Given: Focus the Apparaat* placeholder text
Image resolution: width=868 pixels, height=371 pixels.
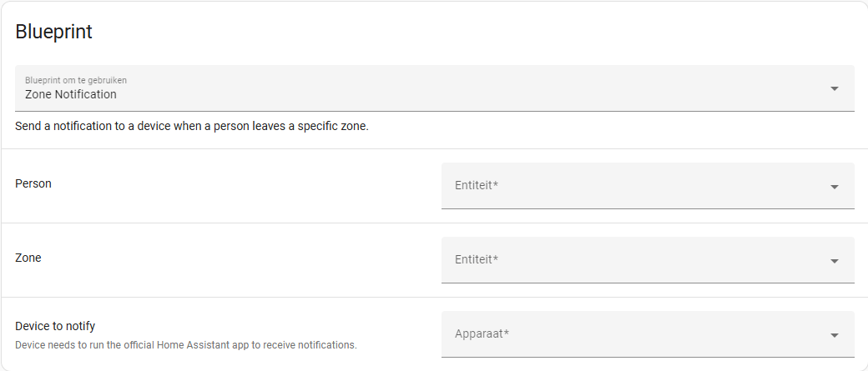Looking at the screenshot, I should (482, 333).
